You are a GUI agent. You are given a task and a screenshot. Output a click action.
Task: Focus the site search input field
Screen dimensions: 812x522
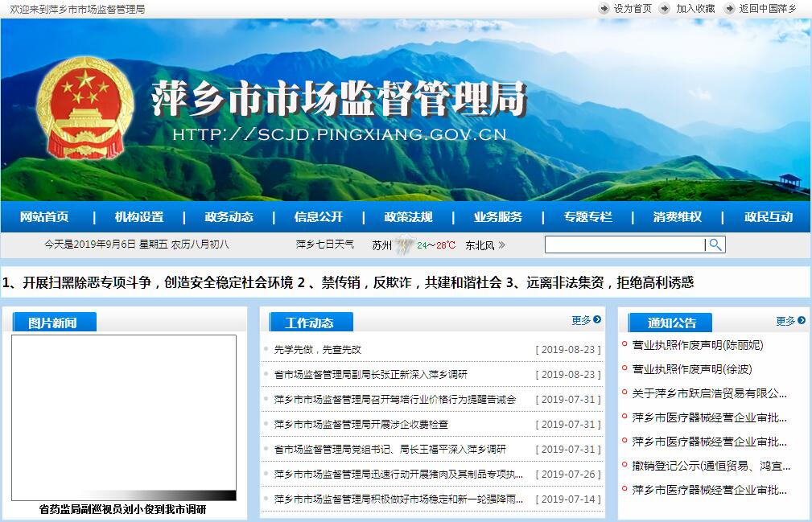(625, 245)
